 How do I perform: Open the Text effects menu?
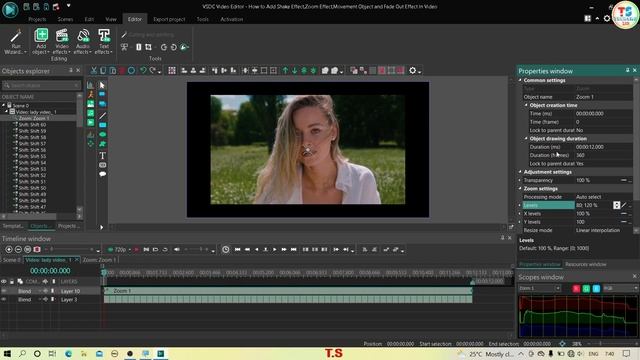point(104,41)
